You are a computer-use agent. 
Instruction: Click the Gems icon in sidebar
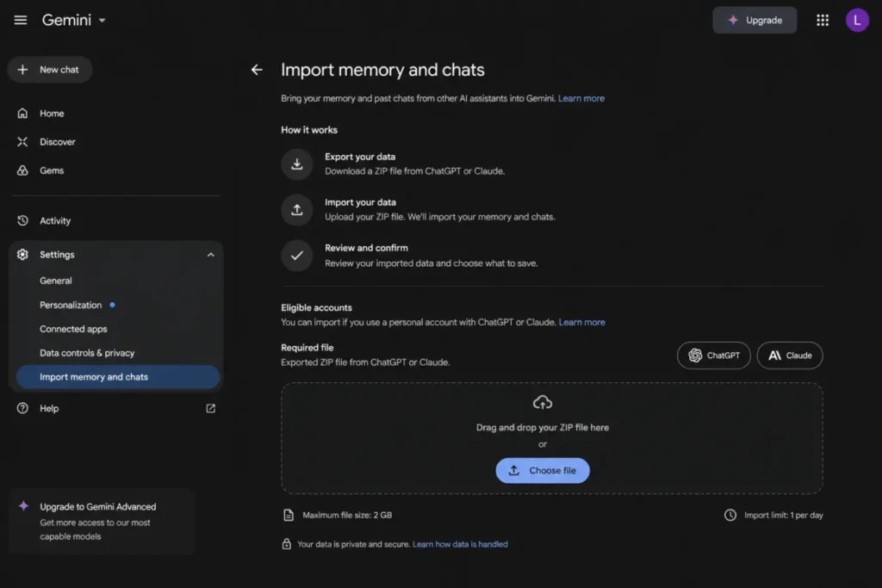pos(22,170)
